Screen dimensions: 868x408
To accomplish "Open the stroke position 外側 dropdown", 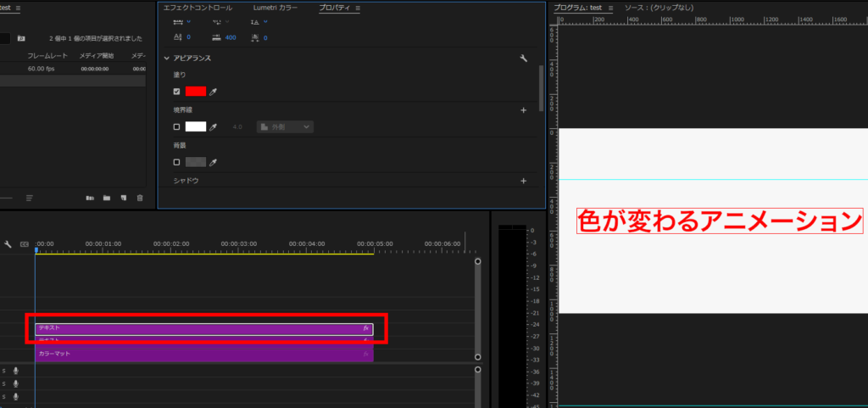I will tap(286, 126).
